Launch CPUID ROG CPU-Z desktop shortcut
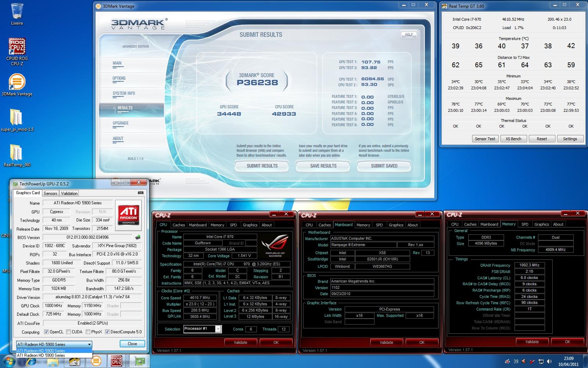This screenshot has width=588, height=368. [17, 52]
